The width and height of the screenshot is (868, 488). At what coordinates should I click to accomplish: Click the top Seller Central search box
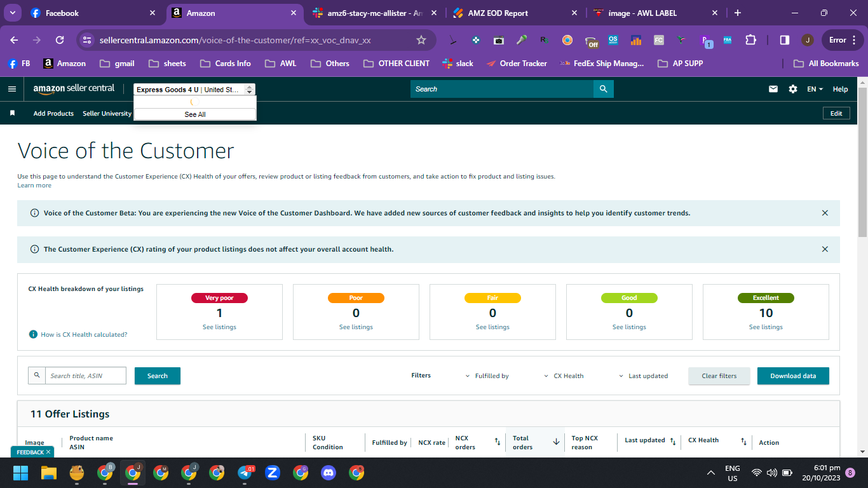pos(502,89)
